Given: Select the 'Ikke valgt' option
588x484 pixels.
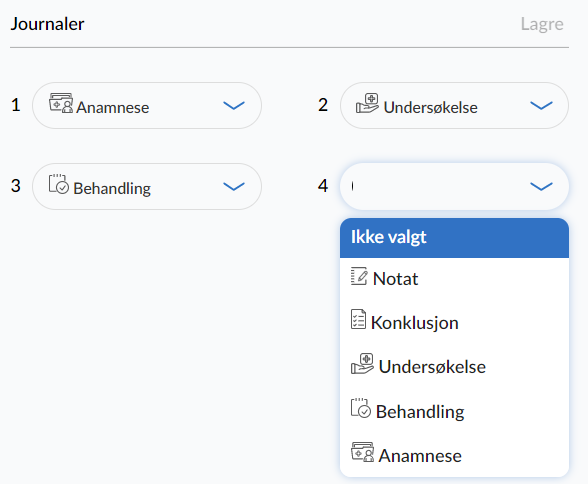Looking at the screenshot, I should coord(454,238).
